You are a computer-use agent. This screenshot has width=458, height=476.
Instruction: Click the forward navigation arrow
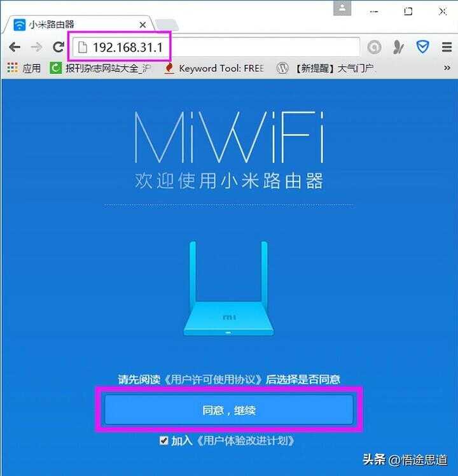(x=36, y=47)
